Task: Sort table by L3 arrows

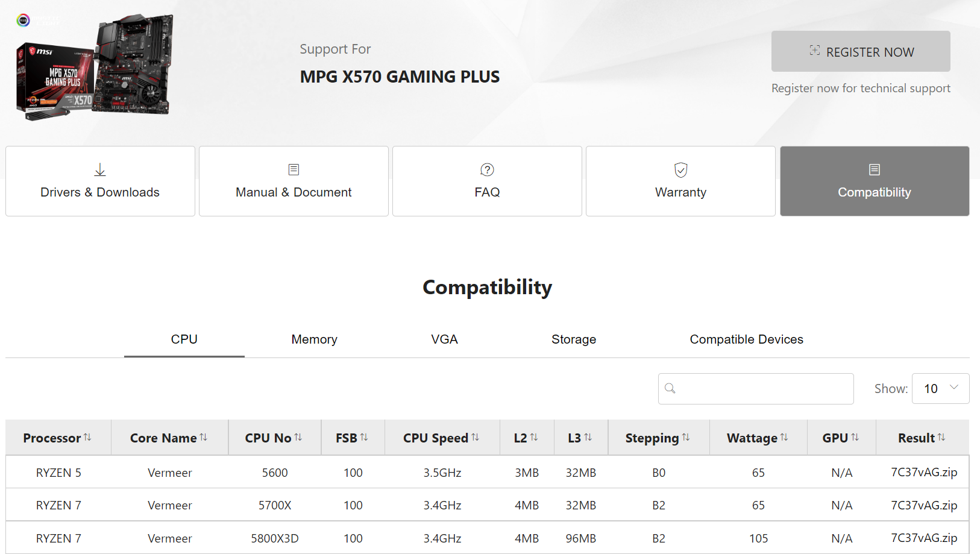Action: coord(588,438)
